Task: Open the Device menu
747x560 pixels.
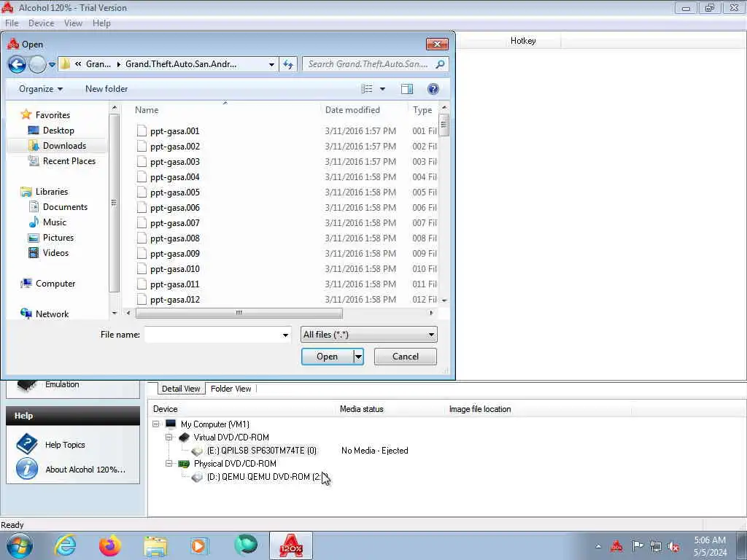Action: click(x=41, y=23)
